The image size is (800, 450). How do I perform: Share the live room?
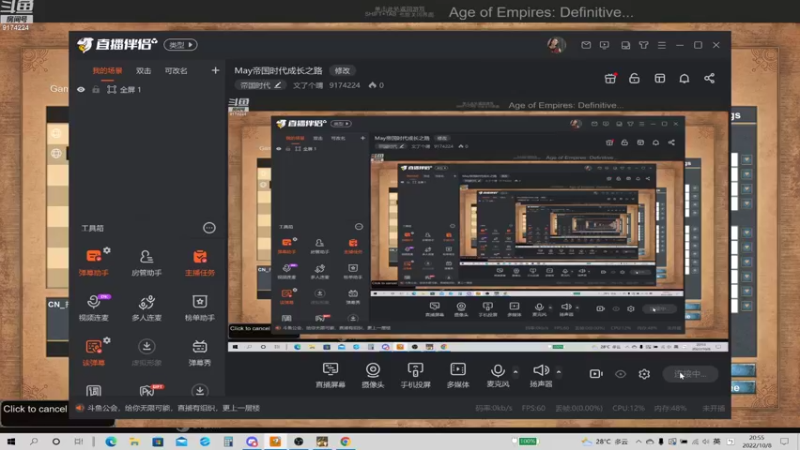[709, 78]
